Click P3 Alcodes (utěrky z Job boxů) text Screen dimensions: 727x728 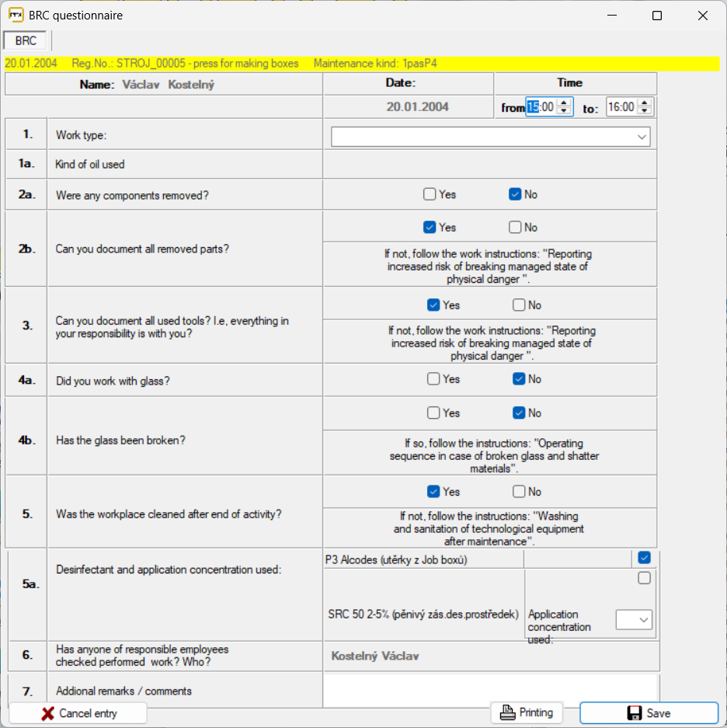396,560
